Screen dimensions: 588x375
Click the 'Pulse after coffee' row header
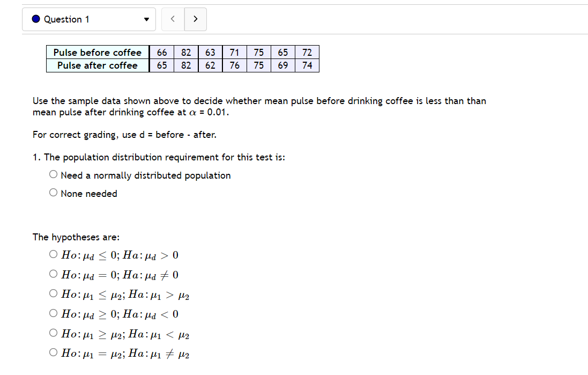[97, 65]
